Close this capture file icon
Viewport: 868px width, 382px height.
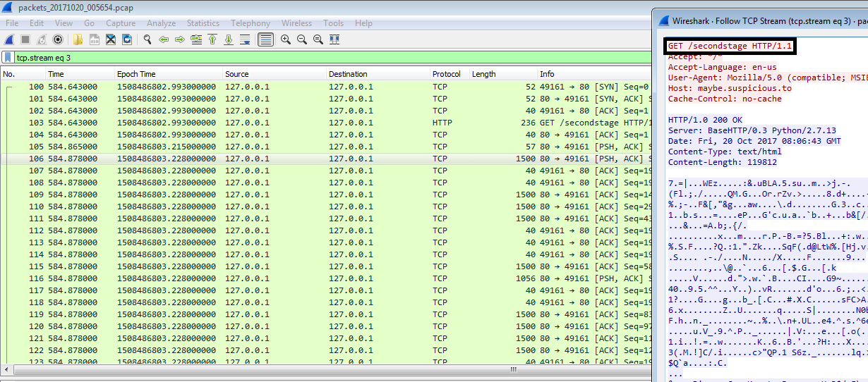tap(111, 39)
